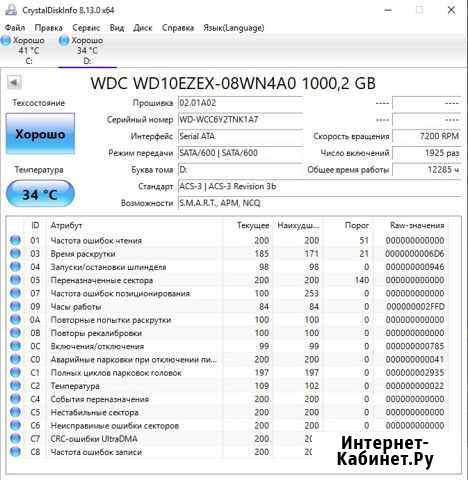
Task: Open the Сервис menu
Action: [x=86, y=28]
